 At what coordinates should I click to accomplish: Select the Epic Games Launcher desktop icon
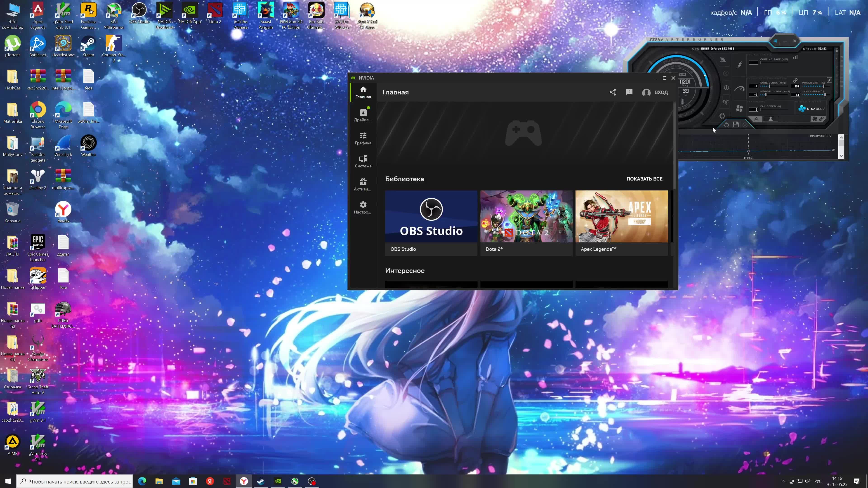38,248
